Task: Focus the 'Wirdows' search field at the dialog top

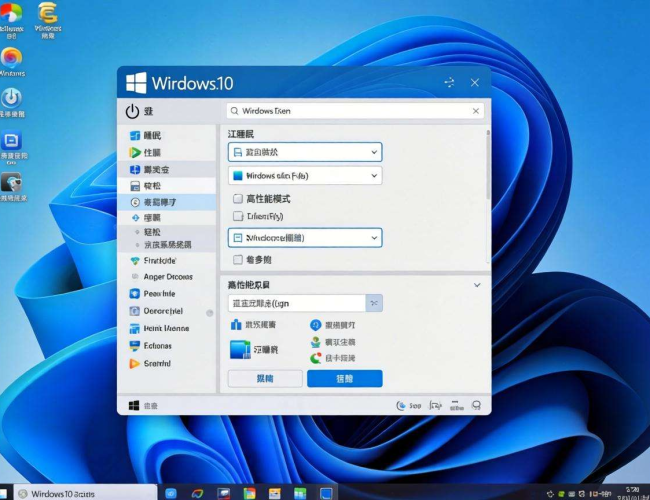Action: [x=355, y=111]
